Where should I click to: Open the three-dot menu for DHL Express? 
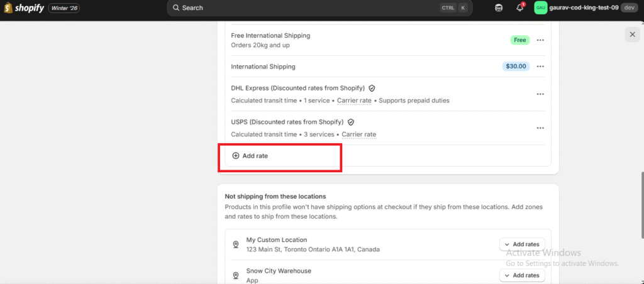[x=540, y=94]
